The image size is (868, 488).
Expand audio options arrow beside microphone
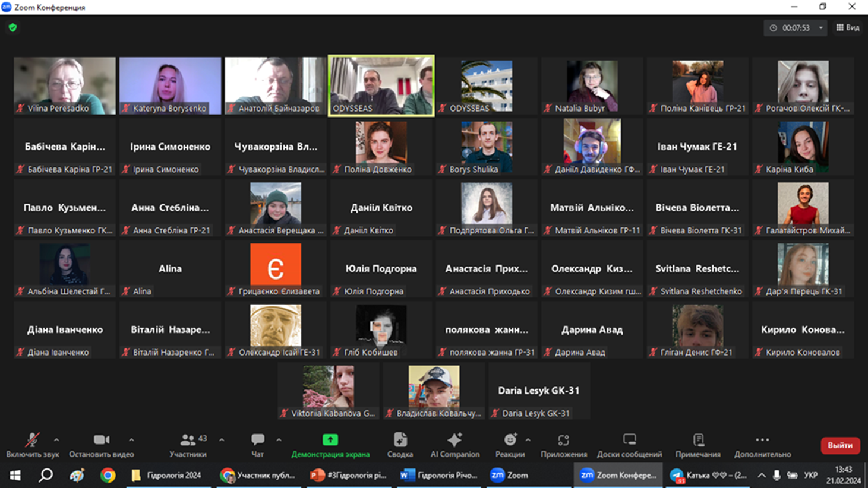tap(56, 440)
